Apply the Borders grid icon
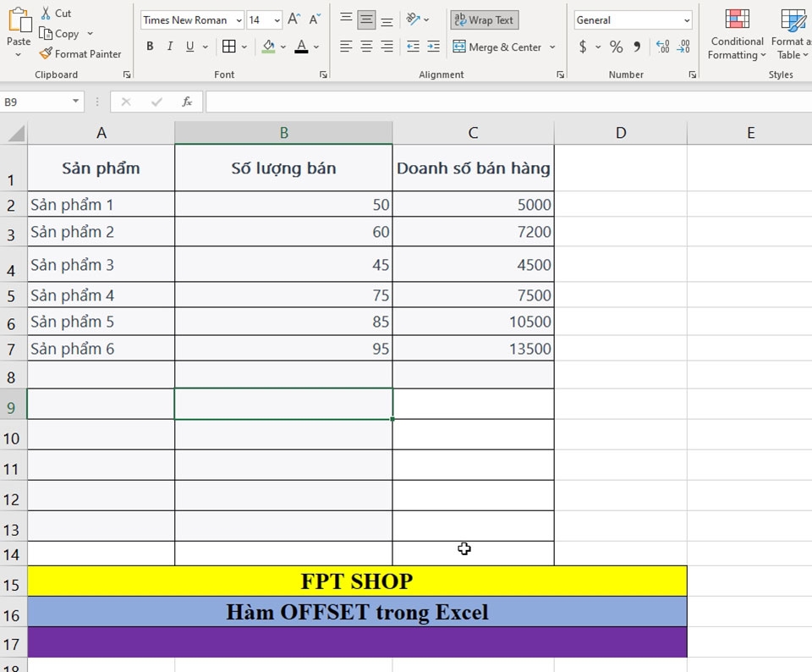Screen dimensions: 812x672 [229, 46]
